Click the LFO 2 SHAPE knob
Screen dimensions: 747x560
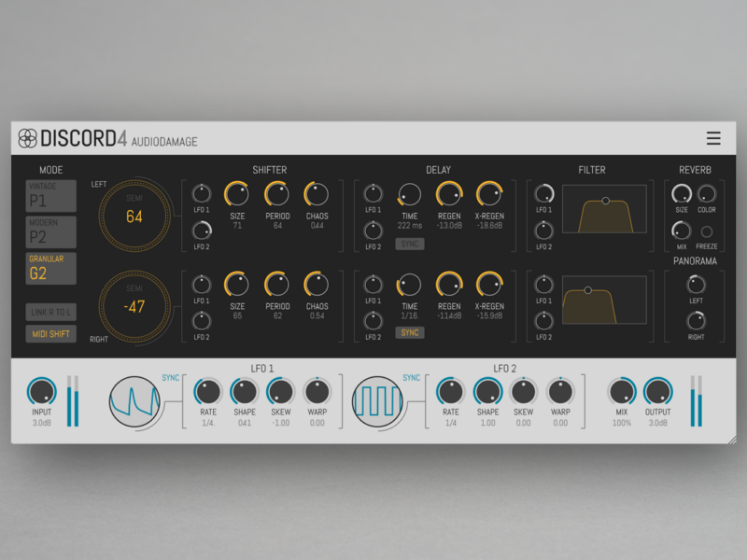click(487, 391)
